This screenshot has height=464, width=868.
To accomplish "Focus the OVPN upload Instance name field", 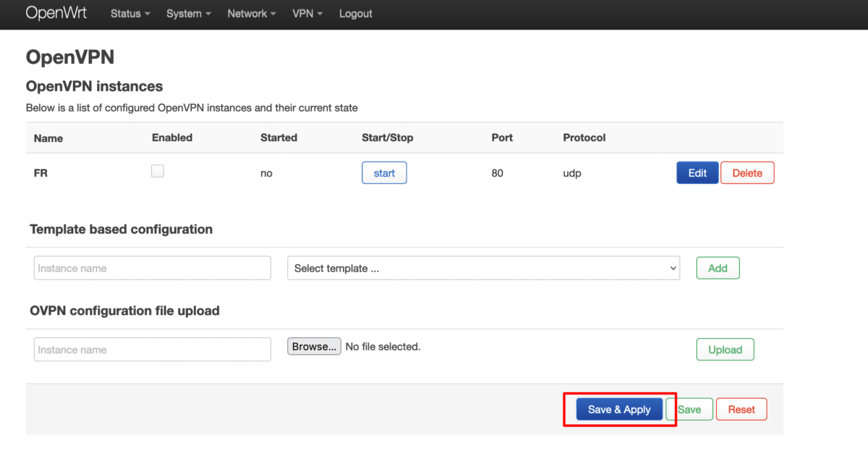I will (153, 350).
